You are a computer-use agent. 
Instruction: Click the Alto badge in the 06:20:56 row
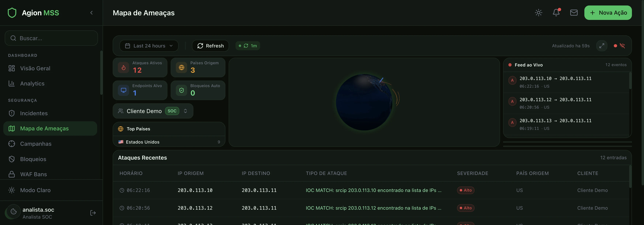(465, 208)
